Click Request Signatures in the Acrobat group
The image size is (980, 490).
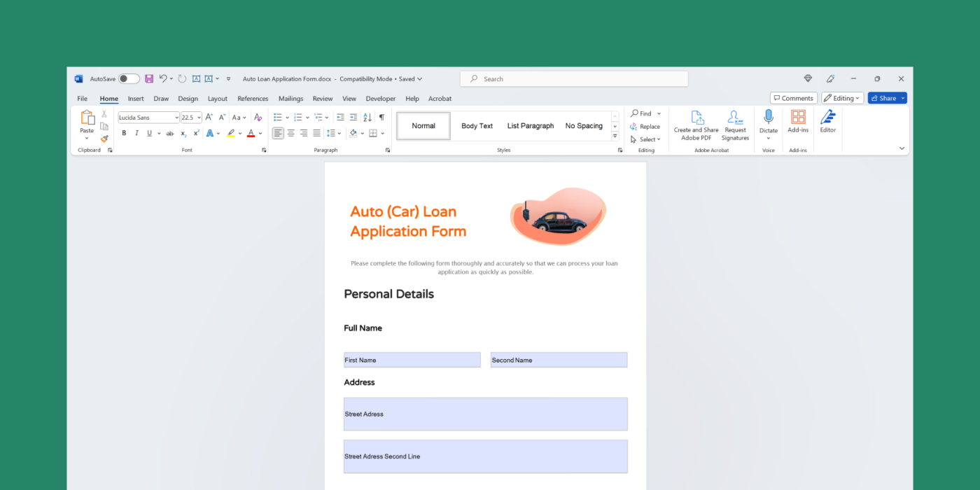735,126
